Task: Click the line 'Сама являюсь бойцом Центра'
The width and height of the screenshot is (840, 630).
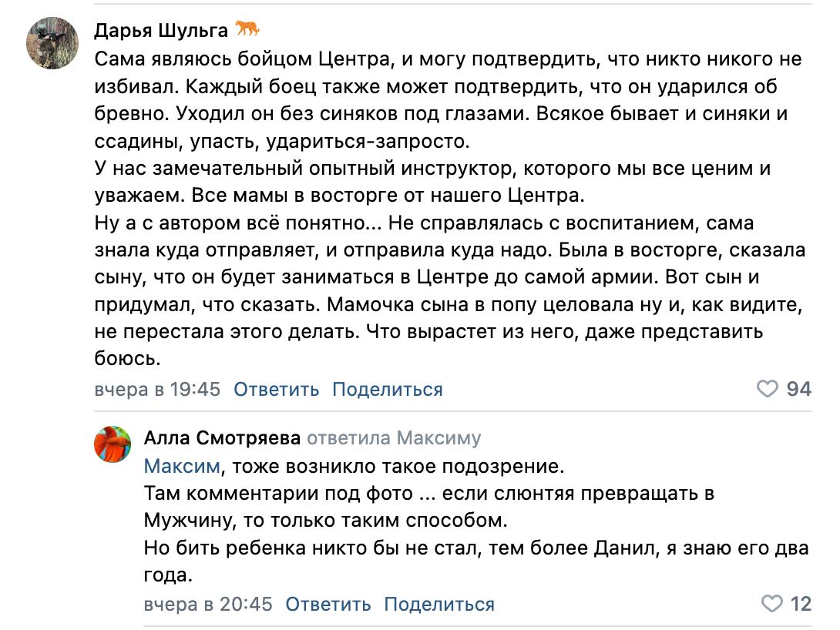Action: pos(448,59)
